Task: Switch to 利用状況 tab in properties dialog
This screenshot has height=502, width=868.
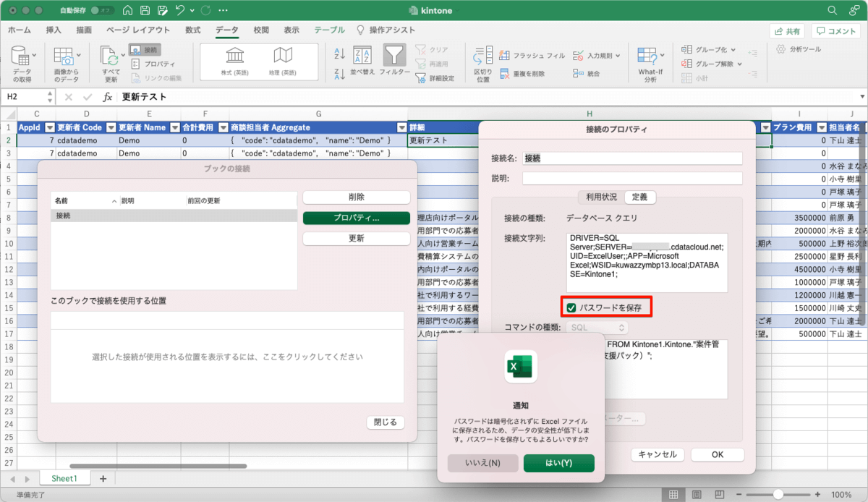Action: [x=601, y=197]
